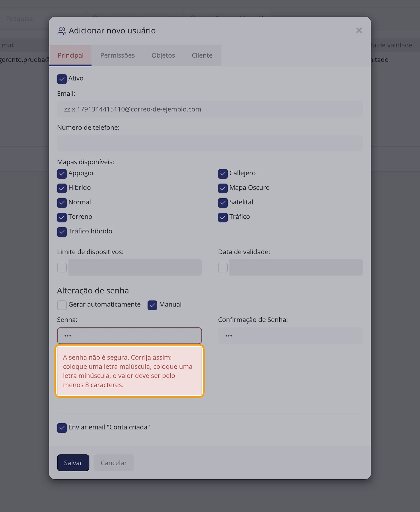This screenshot has height=512, width=420.
Task: Enable the Data de validade checkbox
Action: tap(223, 268)
